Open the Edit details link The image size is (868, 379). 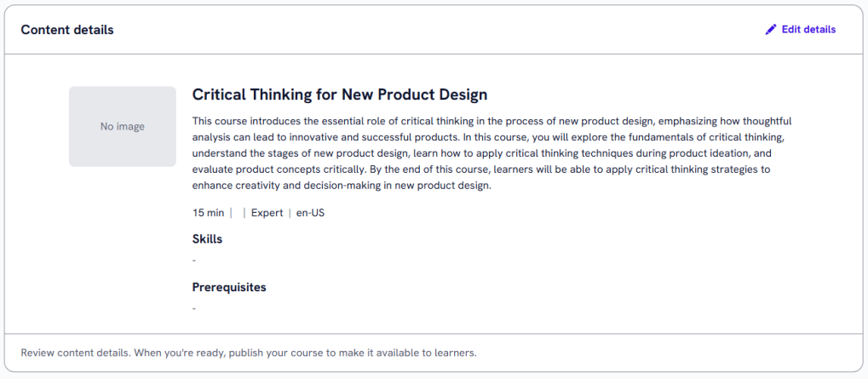(x=808, y=30)
